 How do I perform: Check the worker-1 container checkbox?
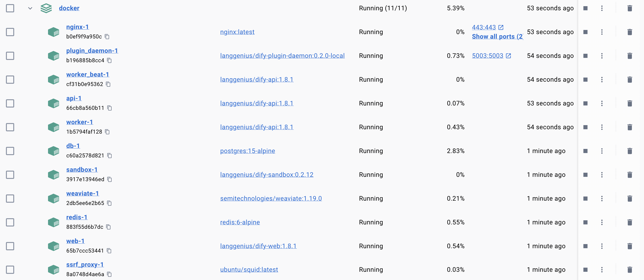pyautogui.click(x=10, y=127)
